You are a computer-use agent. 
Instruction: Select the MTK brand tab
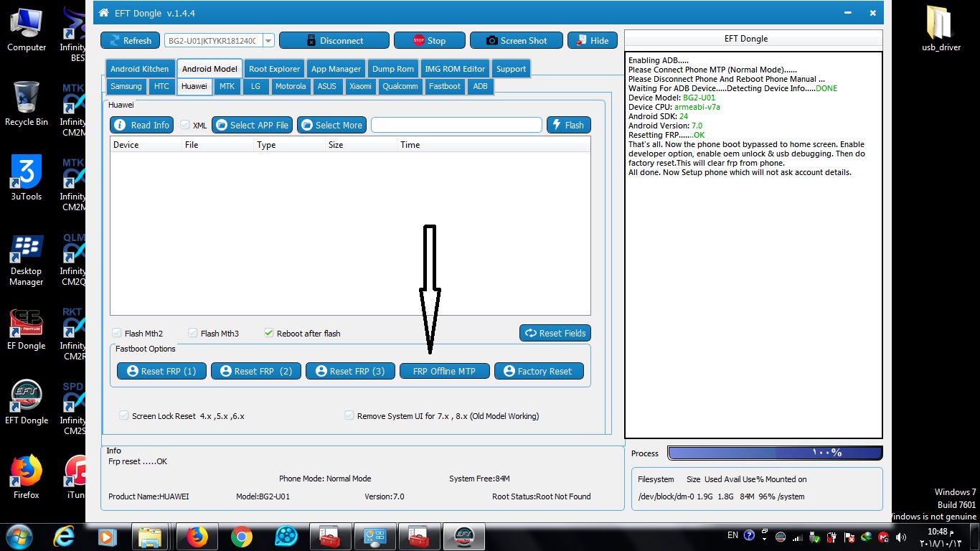227,86
